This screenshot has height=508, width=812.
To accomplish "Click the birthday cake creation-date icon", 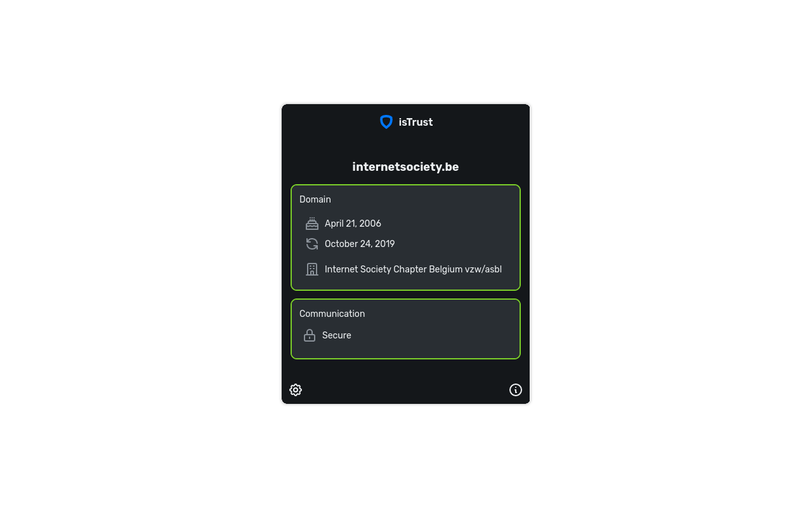I will point(312,224).
